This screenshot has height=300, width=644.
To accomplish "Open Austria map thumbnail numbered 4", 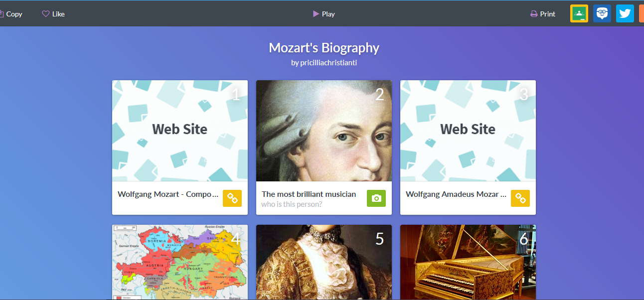I will [x=180, y=262].
